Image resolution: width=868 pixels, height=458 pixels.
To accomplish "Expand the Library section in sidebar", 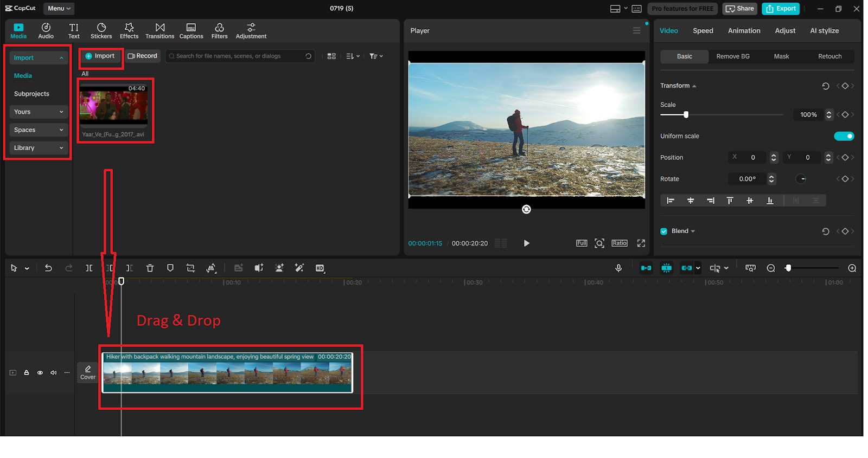I will [38, 148].
